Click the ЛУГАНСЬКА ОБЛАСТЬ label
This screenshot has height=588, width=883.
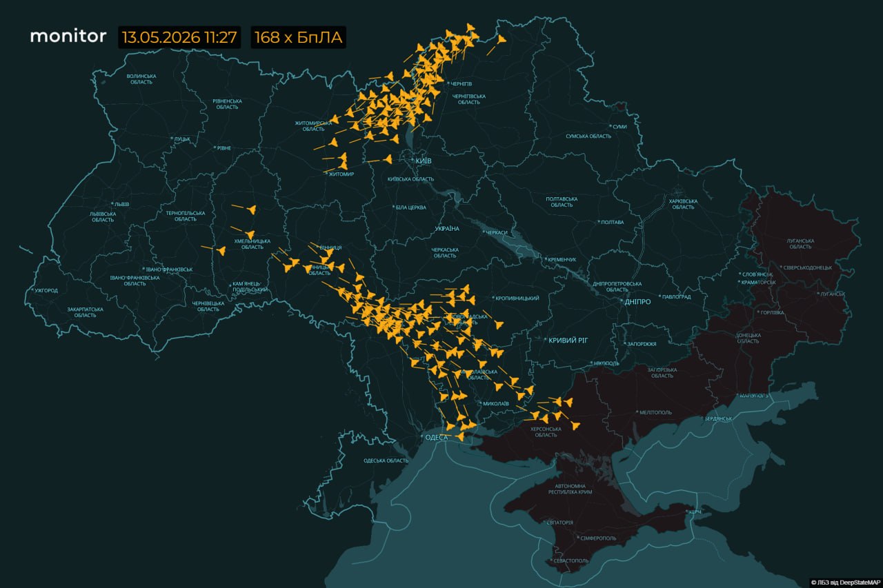[800, 243]
